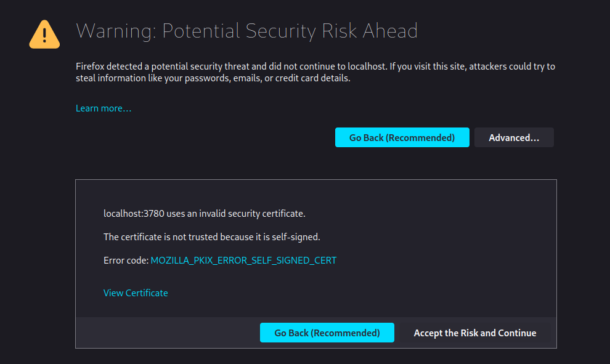Click the yellow warning triangle icon

tap(44, 34)
